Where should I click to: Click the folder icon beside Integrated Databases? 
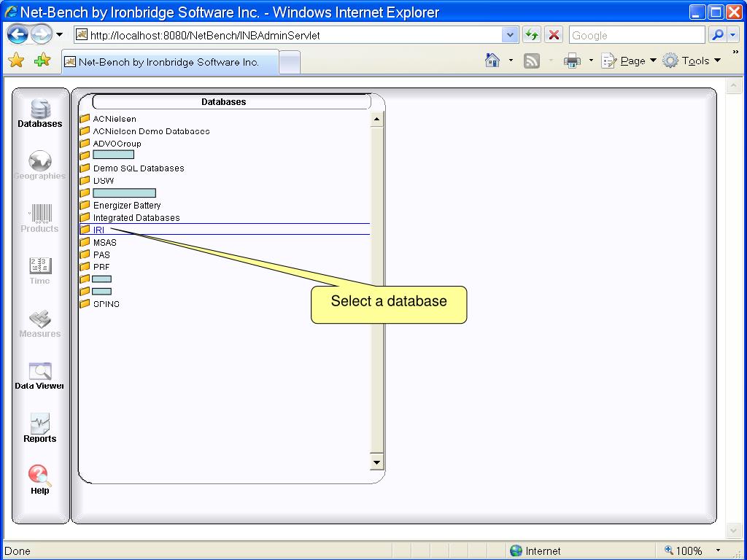(x=85, y=217)
